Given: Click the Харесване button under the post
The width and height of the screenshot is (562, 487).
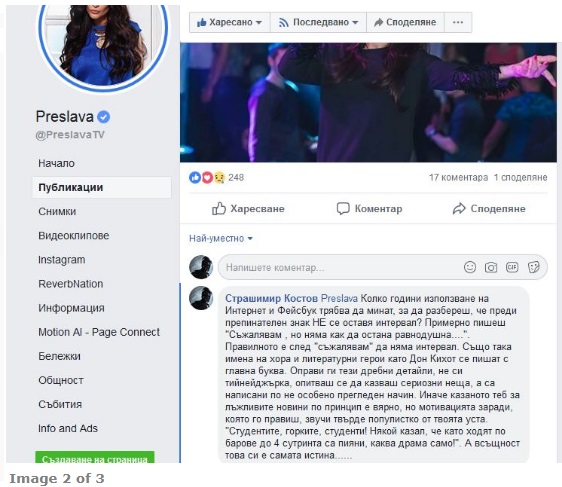Looking at the screenshot, I should click(x=248, y=209).
